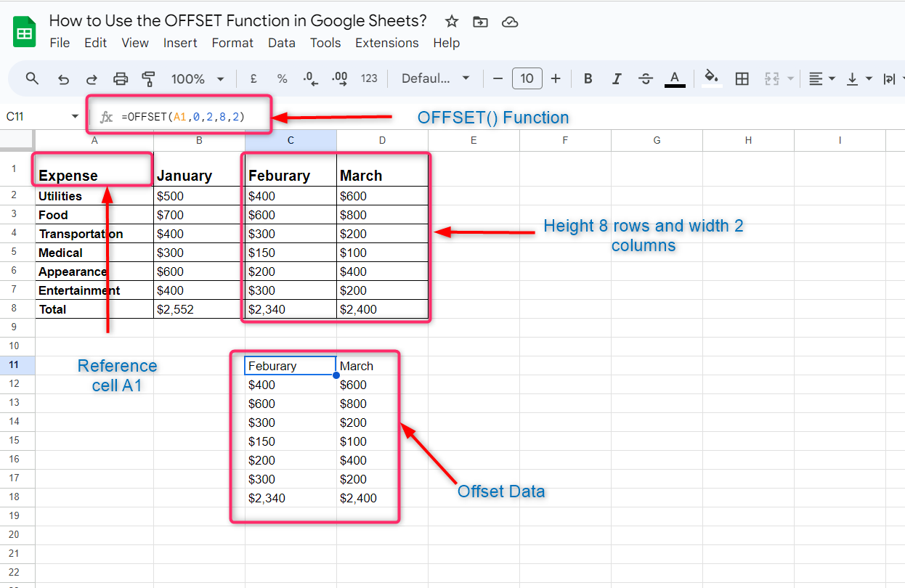The width and height of the screenshot is (905, 588).
Task: Click the move to folder icon
Action: pos(480,21)
